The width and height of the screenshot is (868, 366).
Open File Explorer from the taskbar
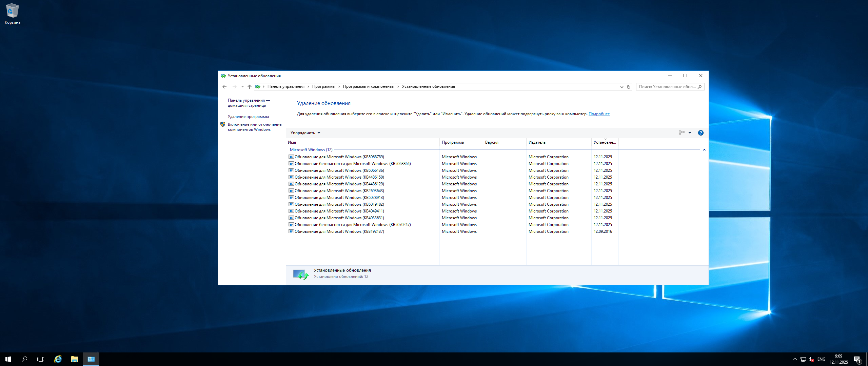74,359
